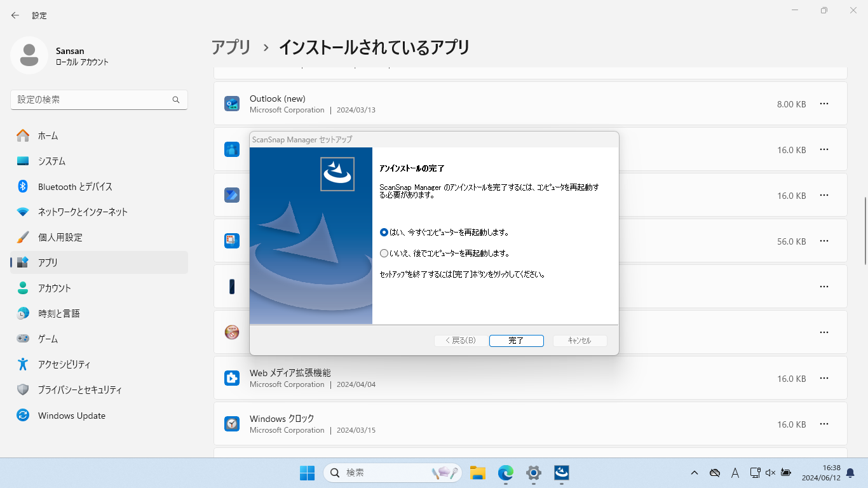Click Outlook (new) app icon

tap(232, 104)
